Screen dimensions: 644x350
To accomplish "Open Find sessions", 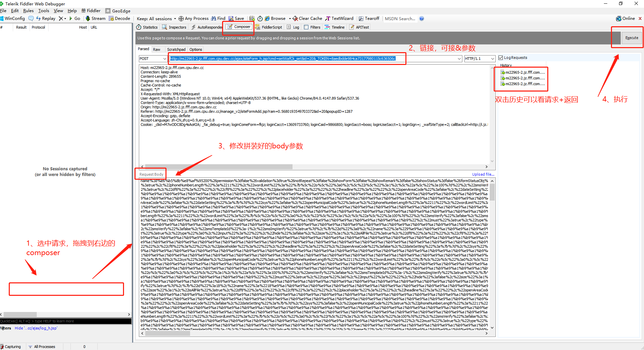I will 218,19.
